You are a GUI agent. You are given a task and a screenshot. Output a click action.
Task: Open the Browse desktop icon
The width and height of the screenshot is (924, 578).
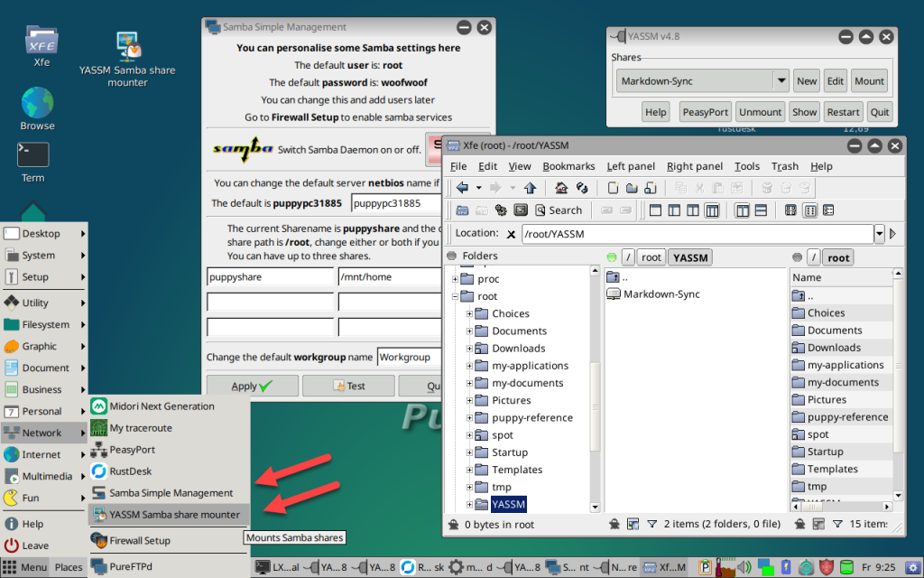(x=37, y=109)
